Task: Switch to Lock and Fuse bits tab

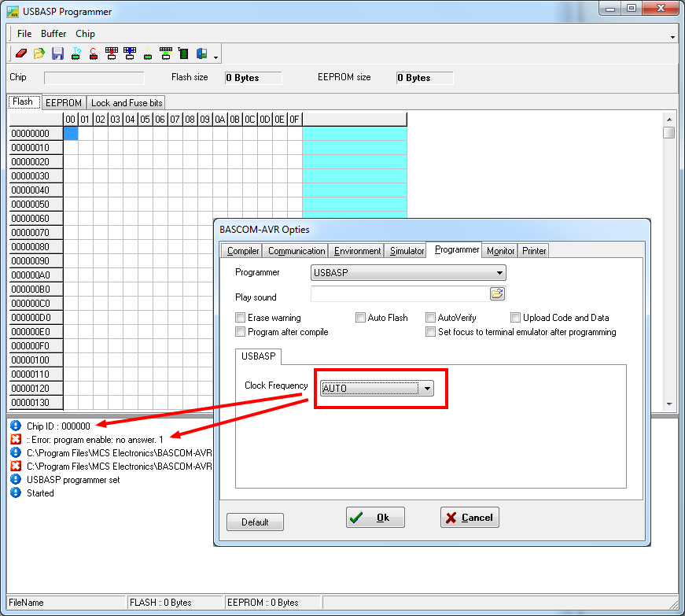Action: pos(127,102)
